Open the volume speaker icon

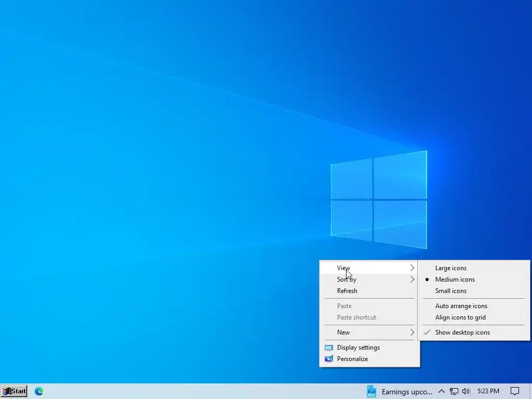coord(466,391)
